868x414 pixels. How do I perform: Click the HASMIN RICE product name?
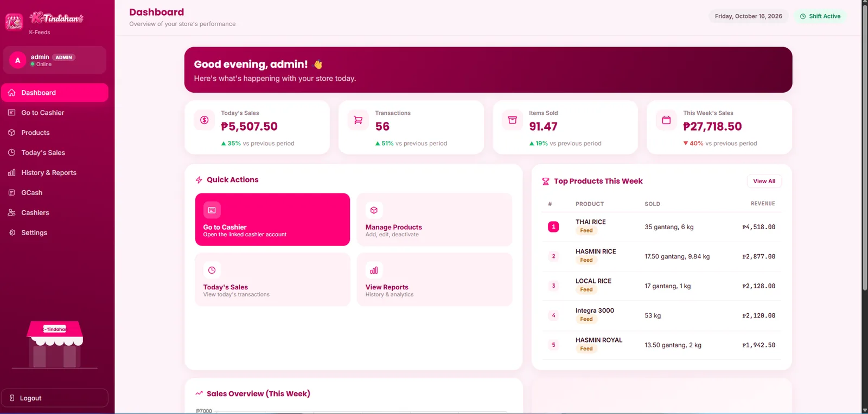pos(596,251)
